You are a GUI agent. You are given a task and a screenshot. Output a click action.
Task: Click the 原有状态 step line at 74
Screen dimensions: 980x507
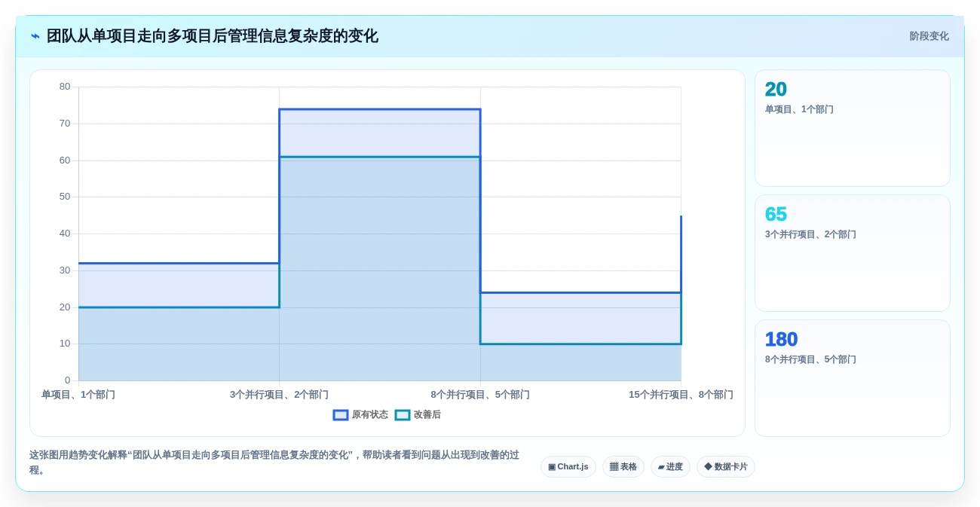point(380,109)
